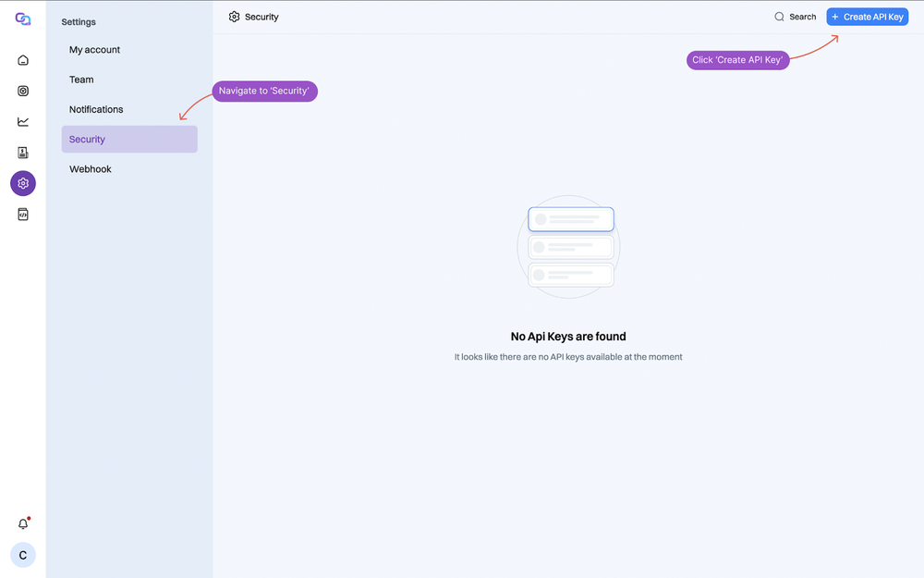Click the billing invoice icon in sidebar

[x=22, y=152]
